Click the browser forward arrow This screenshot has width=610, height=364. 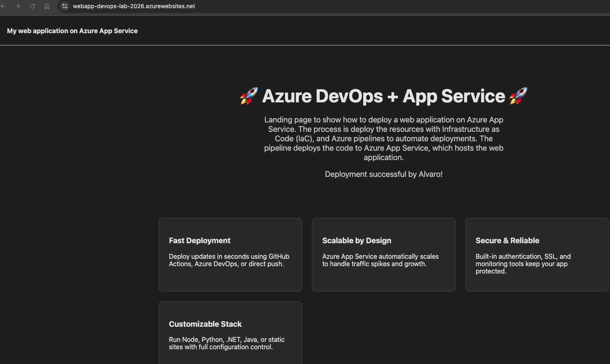point(18,6)
